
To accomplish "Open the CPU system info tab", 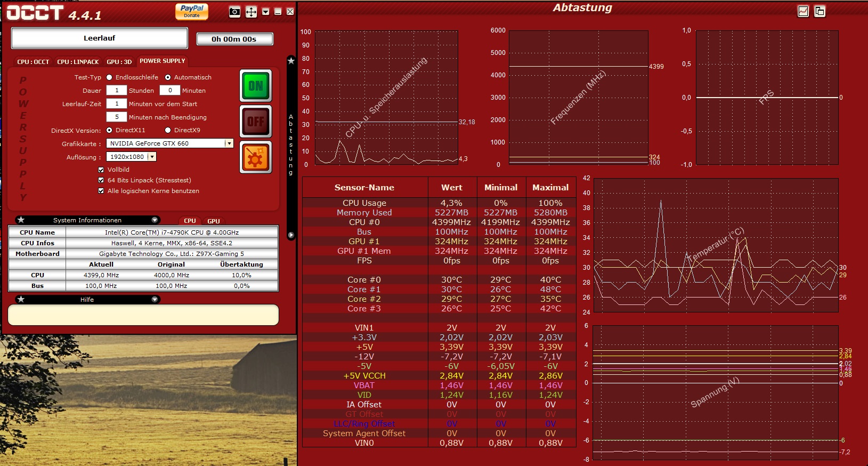I will tap(190, 221).
